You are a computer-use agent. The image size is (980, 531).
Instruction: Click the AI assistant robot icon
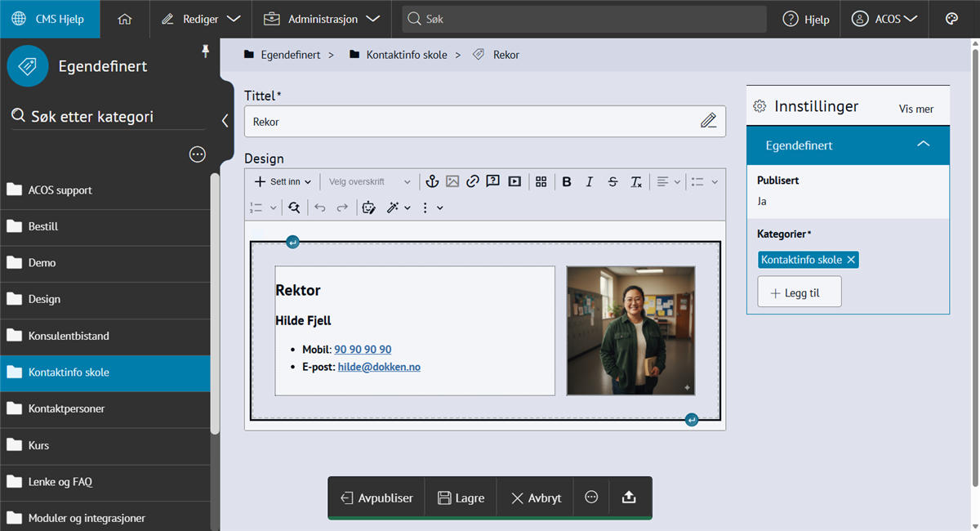click(368, 207)
